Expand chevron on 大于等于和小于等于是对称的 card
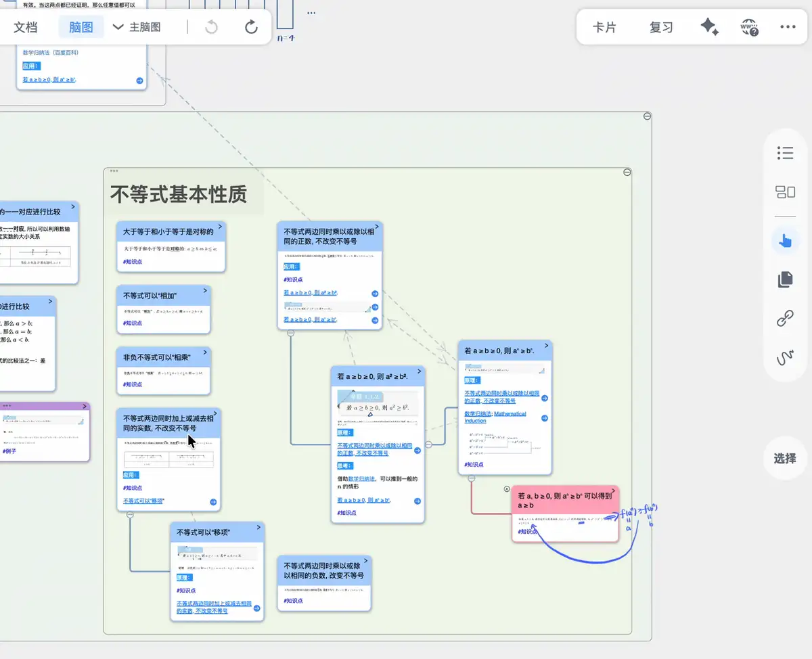Viewport: 812px width, 659px height. [221, 225]
